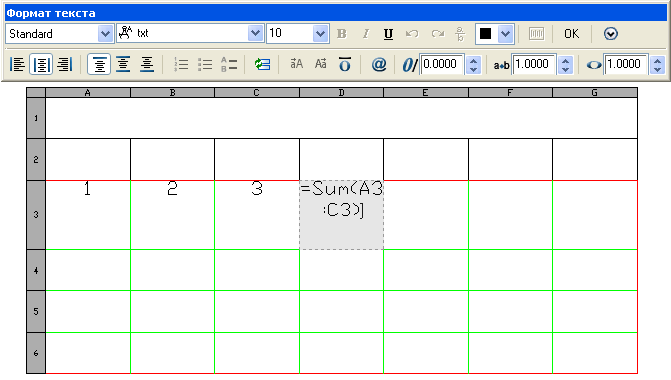Apply lettered A-B list formatting
The width and height of the screenshot is (671, 380).
[x=229, y=65]
